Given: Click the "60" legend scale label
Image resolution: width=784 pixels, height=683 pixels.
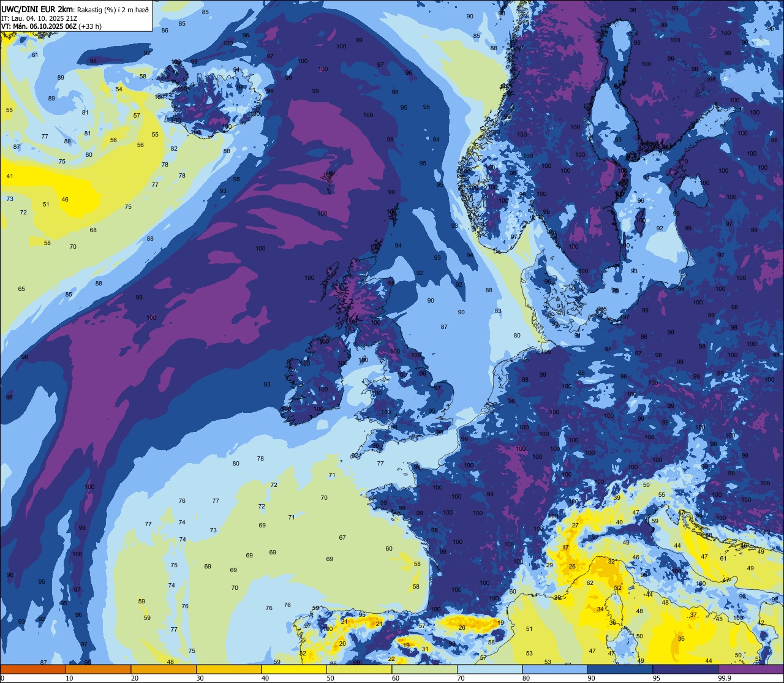Looking at the screenshot, I should [x=396, y=678].
